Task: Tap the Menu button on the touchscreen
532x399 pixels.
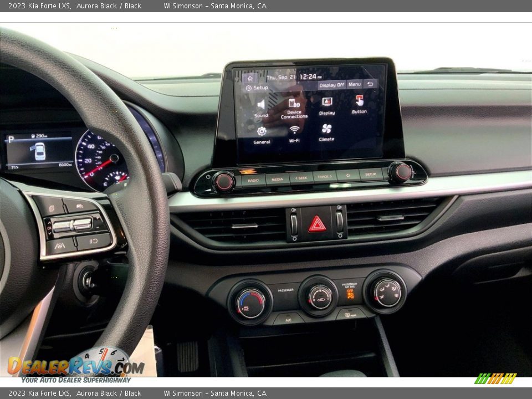Action: 355,84
